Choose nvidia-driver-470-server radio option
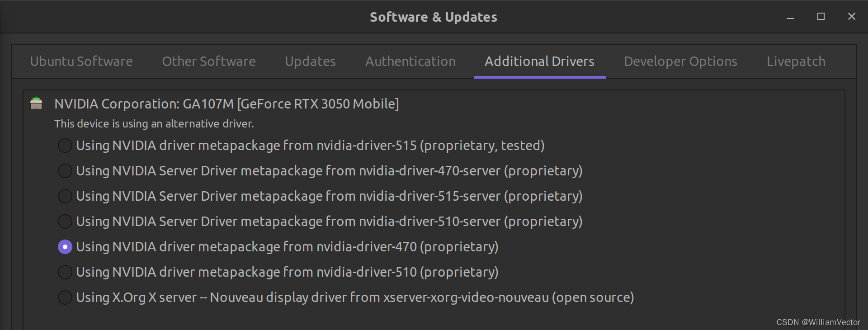The image size is (868, 330). (65, 171)
